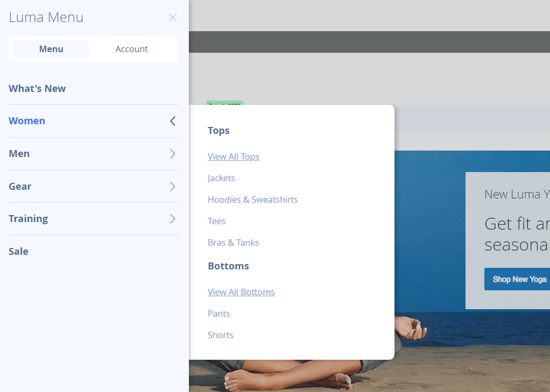
Task: Select the Gear menu item
Action: [20, 186]
